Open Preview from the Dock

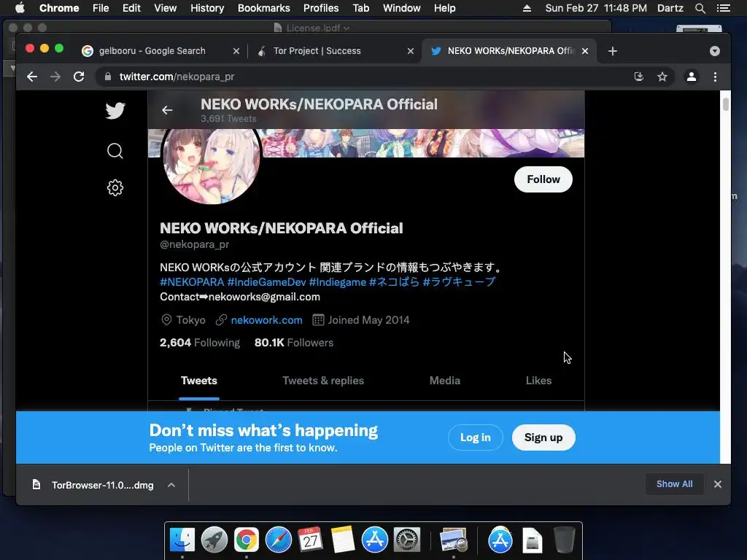453,540
